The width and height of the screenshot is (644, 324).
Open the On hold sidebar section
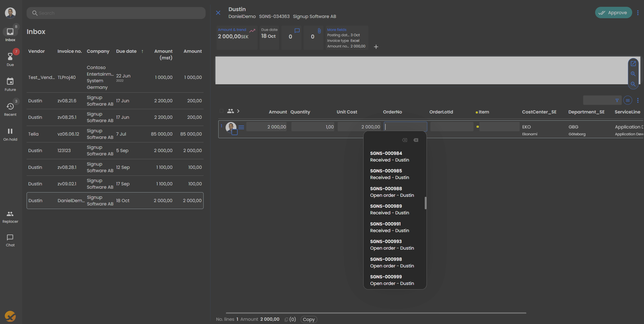tap(10, 134)
